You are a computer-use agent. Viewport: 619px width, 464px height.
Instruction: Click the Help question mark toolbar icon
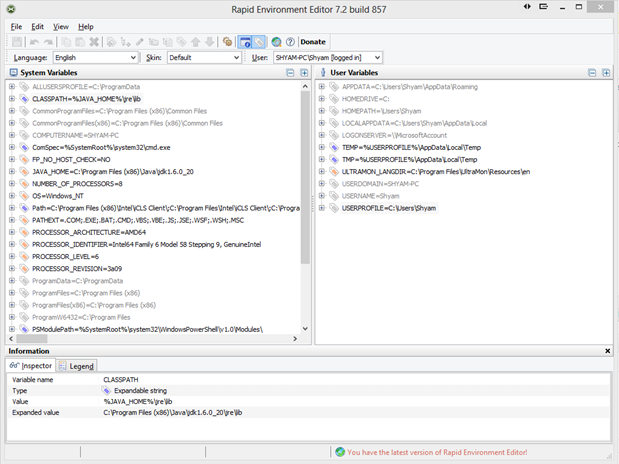pyautogui.click(x=290, y=42)
